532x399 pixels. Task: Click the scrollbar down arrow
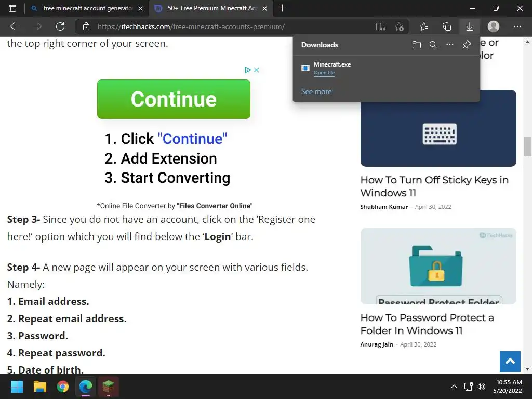click(x=527, y=369)
